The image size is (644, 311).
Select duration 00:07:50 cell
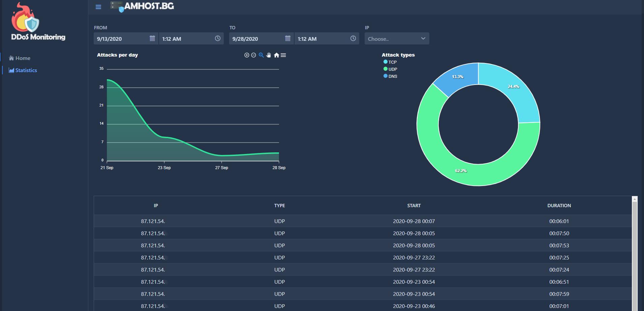(x=559, y=233)
